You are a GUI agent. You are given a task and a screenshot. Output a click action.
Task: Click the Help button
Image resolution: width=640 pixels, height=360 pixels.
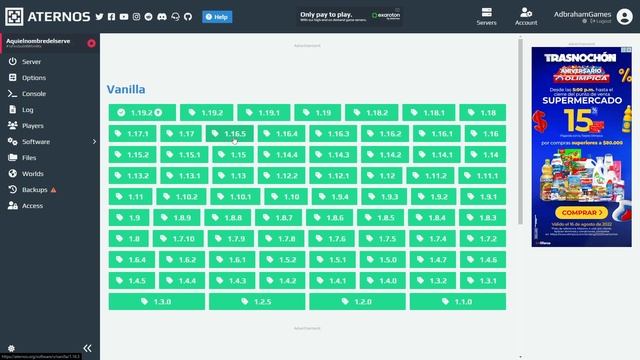(217, 17)
